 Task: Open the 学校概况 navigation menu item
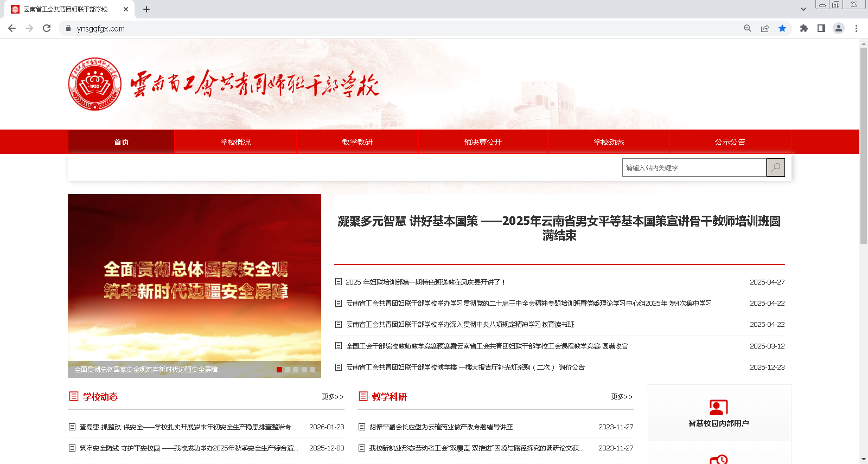pyautogui.click(x=235, y=142)
